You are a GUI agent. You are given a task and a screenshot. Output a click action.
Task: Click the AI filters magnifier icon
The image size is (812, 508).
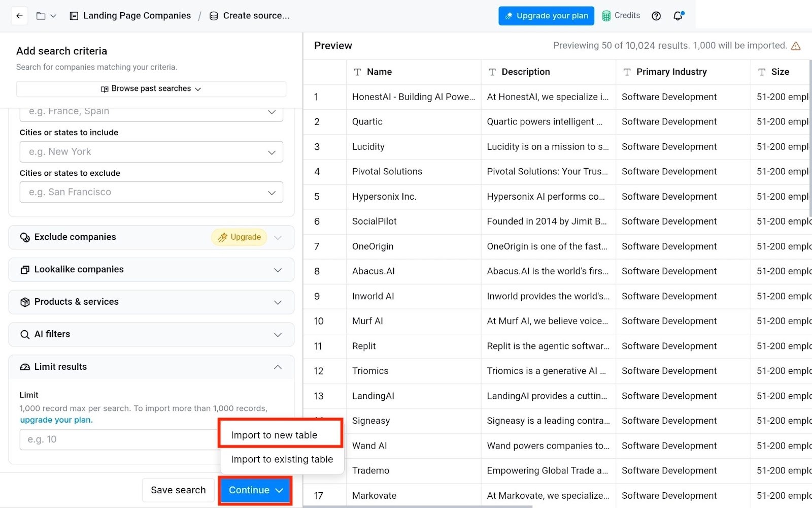click(x=24, y=335)
